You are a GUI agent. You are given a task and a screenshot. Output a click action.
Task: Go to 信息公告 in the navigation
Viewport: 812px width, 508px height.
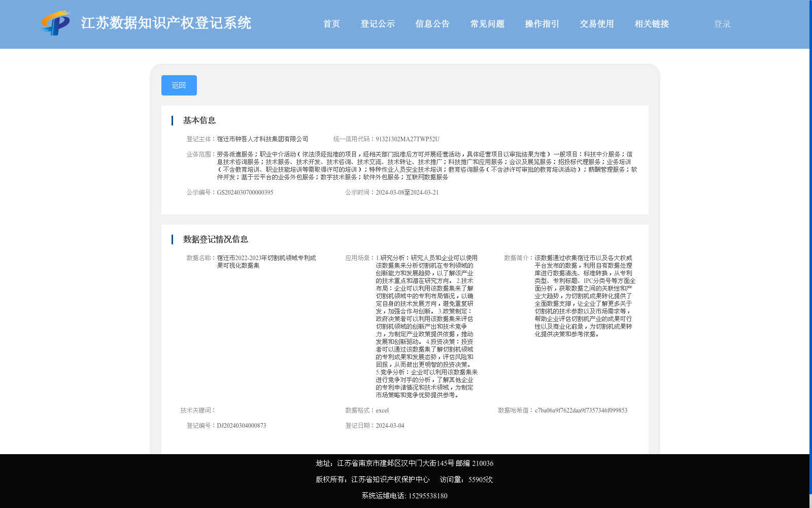[432, 24]
